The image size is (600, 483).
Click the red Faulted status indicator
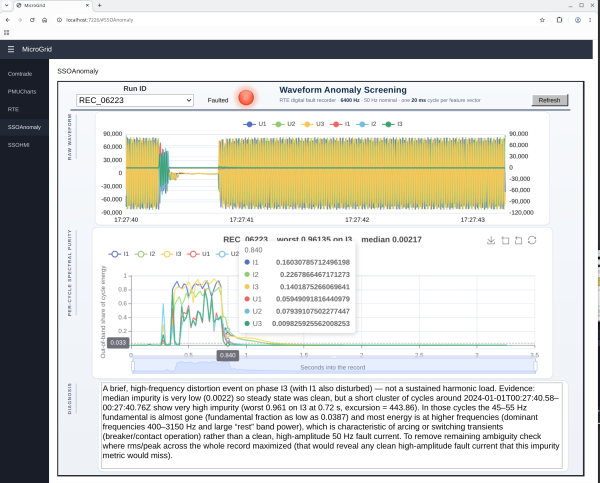pyautogui.click(x=246, y=98)
